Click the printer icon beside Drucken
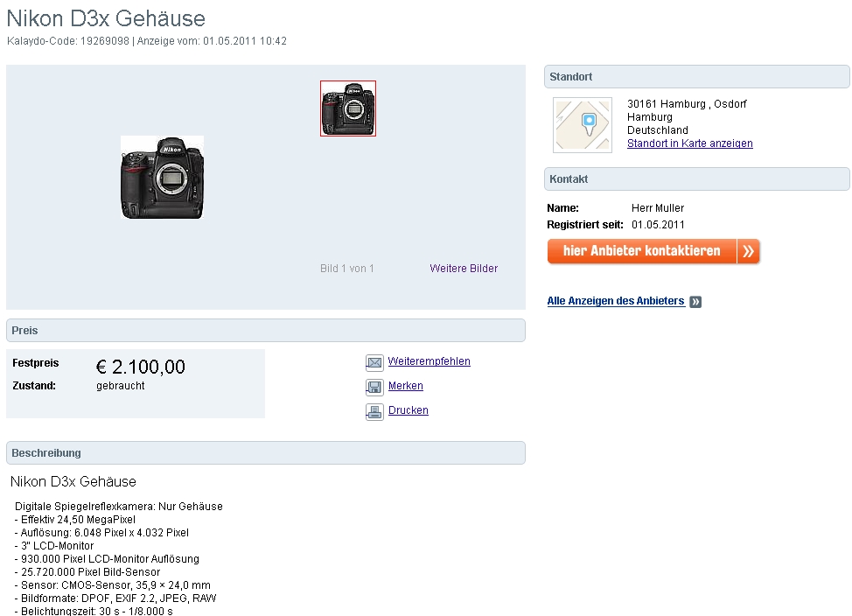Image resolution: width=852 pixels, height=616 pixels. [374, 411]
